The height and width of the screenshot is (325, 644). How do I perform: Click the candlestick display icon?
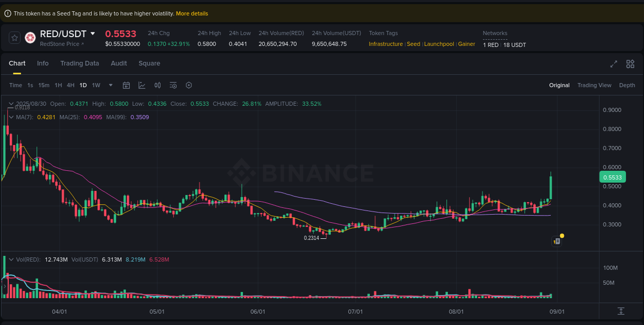point(158,85)
